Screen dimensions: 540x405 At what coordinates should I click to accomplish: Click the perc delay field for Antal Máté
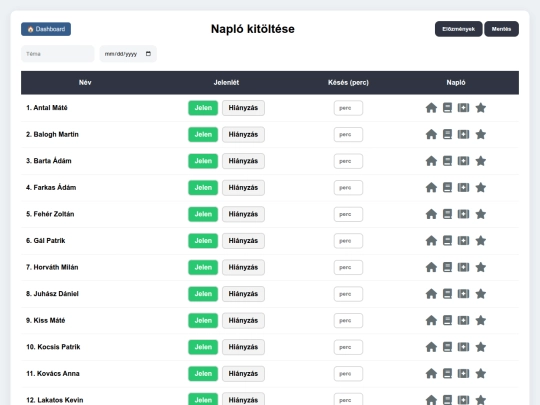coord(348,108)
